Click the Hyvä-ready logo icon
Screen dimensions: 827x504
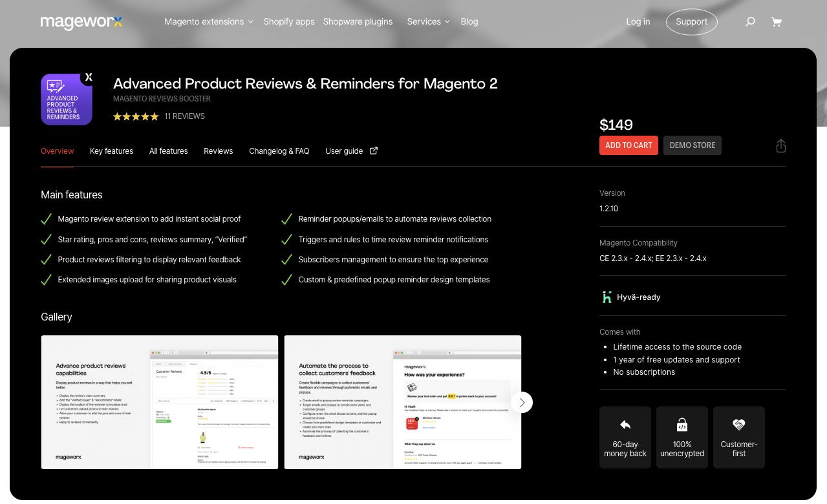(x=607, y=297)
